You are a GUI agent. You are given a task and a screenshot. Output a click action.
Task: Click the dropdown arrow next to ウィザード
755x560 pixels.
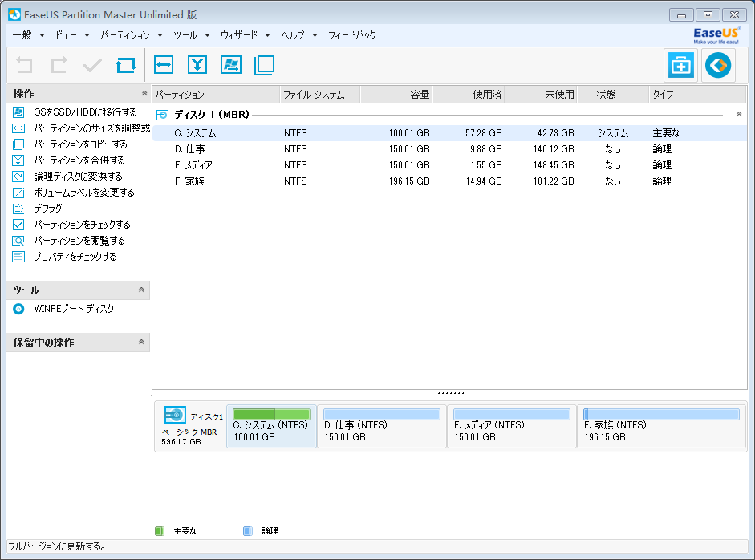(267, 35)
